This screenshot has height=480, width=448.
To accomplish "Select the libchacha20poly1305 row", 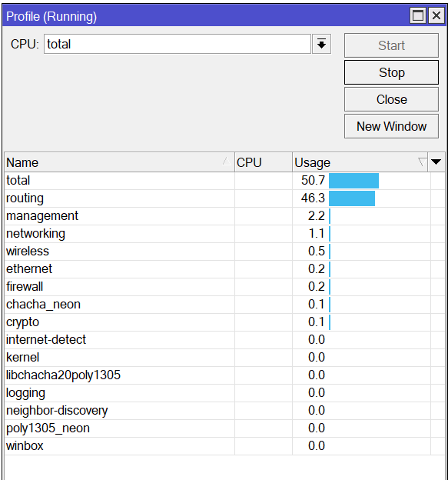I will [224, 375].
